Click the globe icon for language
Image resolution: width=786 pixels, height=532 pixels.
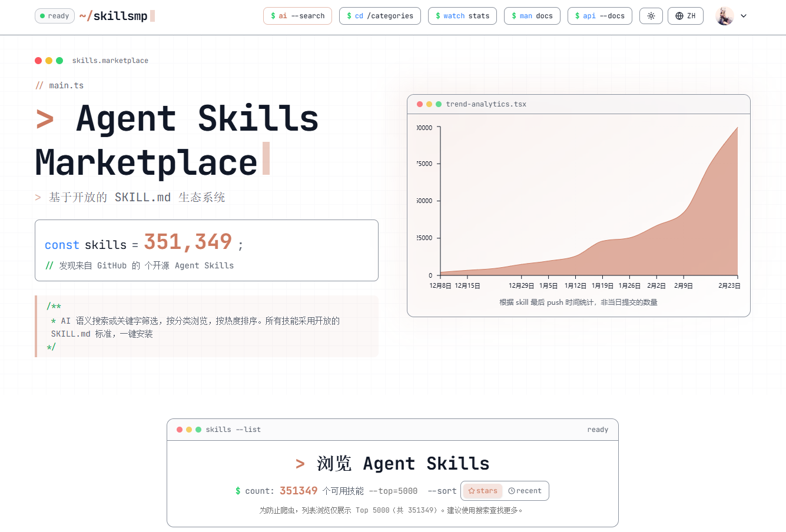[679, 16]
